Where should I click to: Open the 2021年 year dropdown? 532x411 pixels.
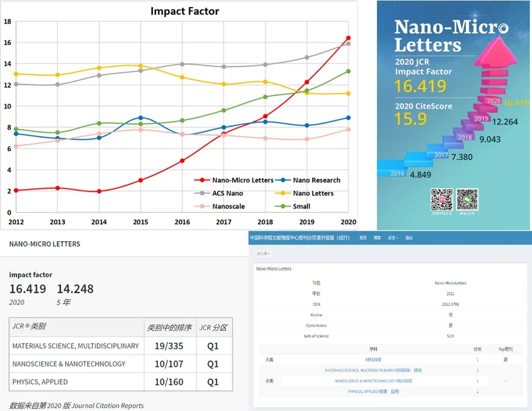pyautogui.click(x=263, y=253)
